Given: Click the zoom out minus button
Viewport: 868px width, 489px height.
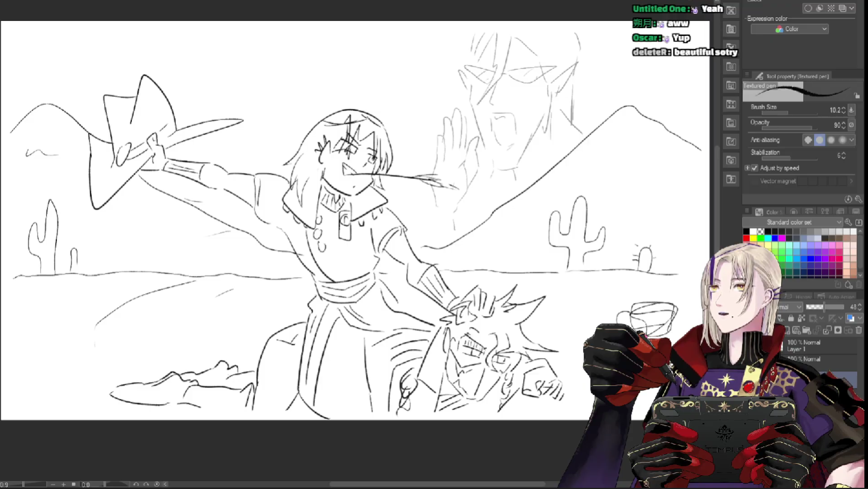Looking at the screenshot, I should (53, 484).
